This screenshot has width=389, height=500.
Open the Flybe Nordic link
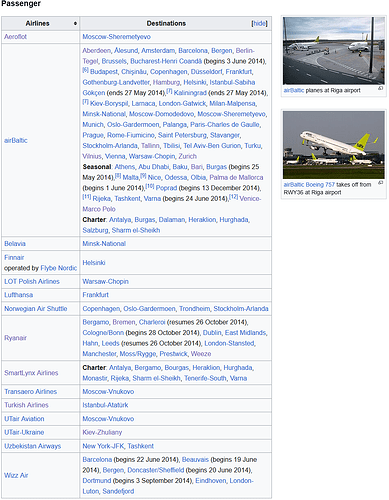point(59,268)
